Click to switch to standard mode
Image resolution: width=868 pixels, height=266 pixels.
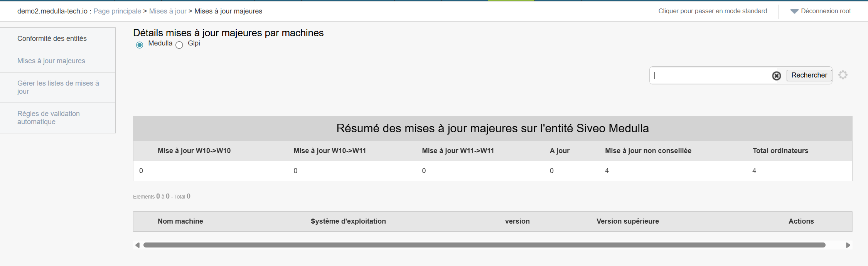712,11
